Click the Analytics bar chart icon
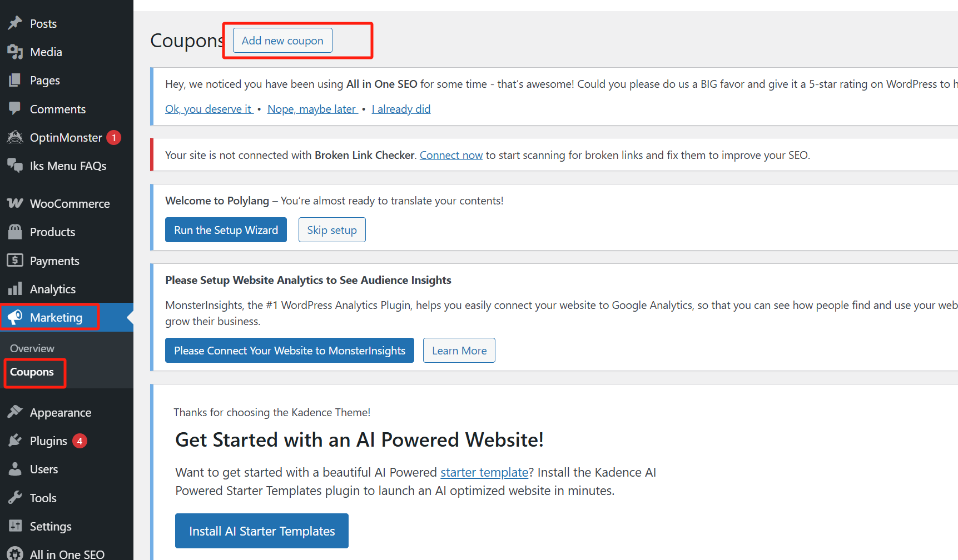 tap(15, 289)
